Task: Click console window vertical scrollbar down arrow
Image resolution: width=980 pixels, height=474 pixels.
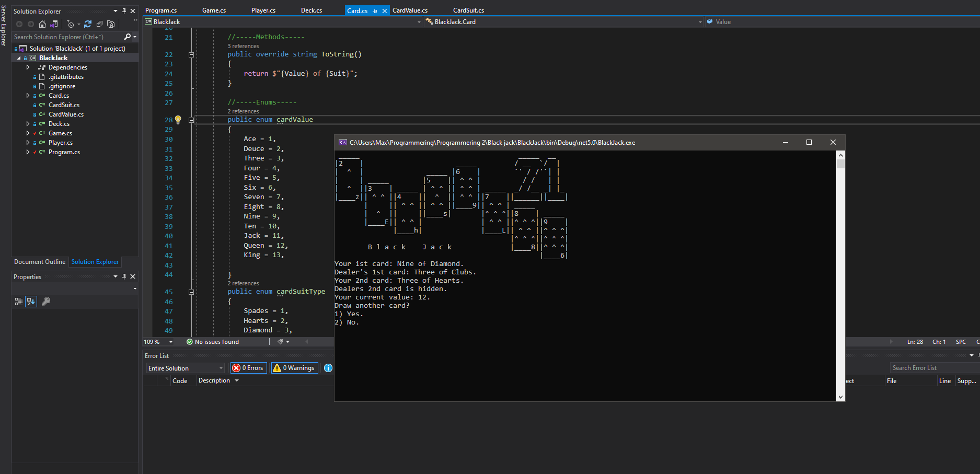Action: pyautogui.click(x=840, y=397)
